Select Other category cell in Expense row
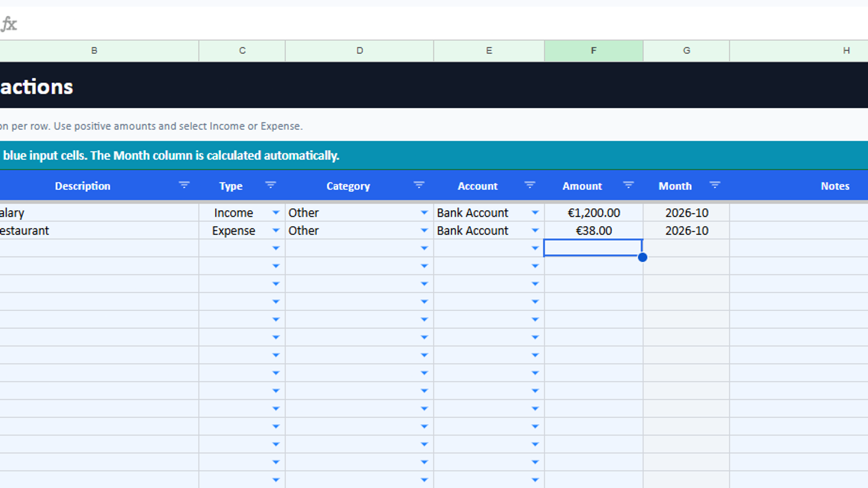868x488 pixels. click(x=360, y=231)
